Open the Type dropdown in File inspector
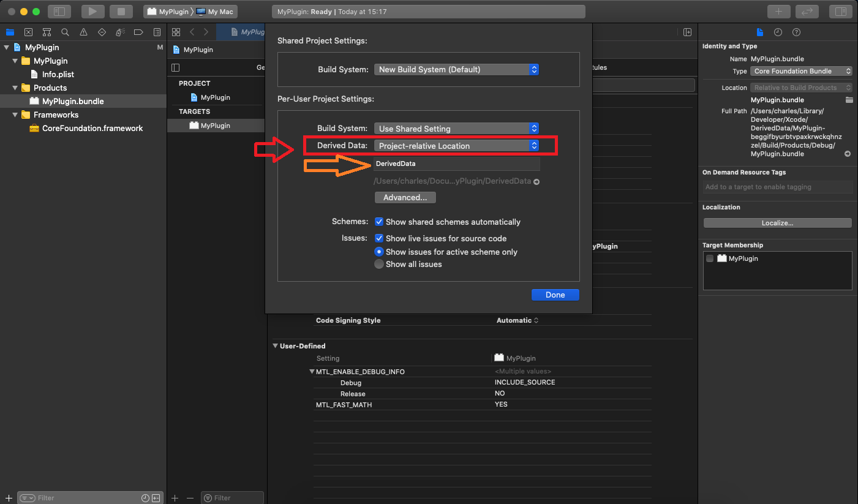Screen dimensions: 858x504 pos(801,71)
